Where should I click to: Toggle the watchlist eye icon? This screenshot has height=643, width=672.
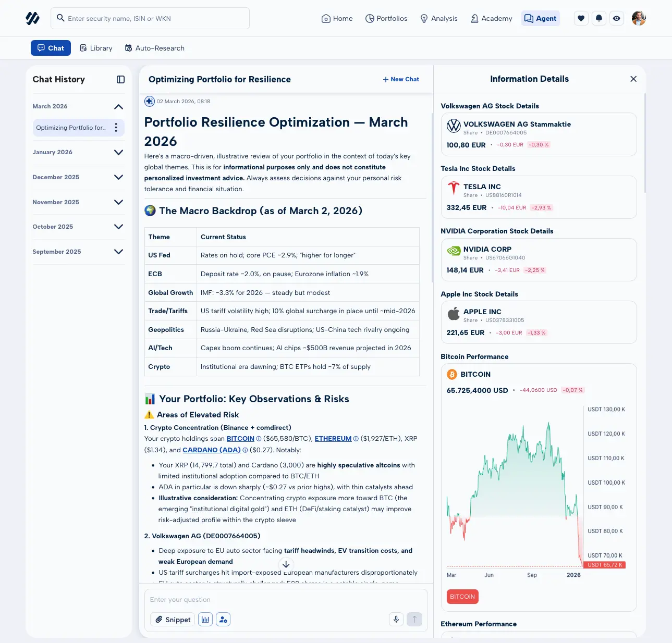617,18
